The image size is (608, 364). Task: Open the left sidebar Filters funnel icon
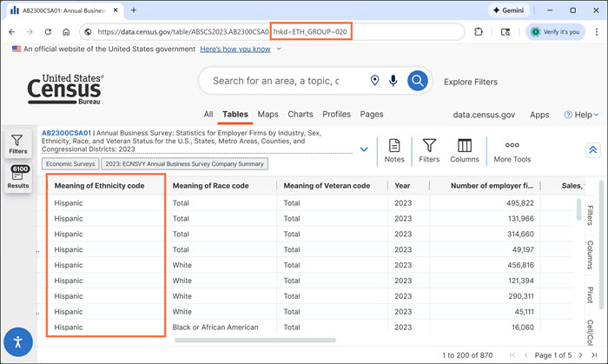(x=18, y=144)
